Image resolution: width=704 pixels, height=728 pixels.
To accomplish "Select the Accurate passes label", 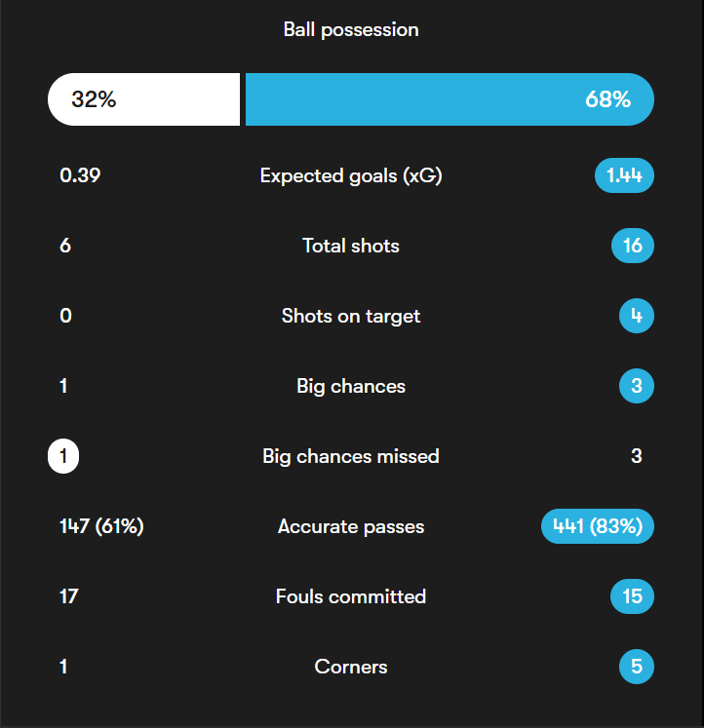I will [x=351, y=527].
